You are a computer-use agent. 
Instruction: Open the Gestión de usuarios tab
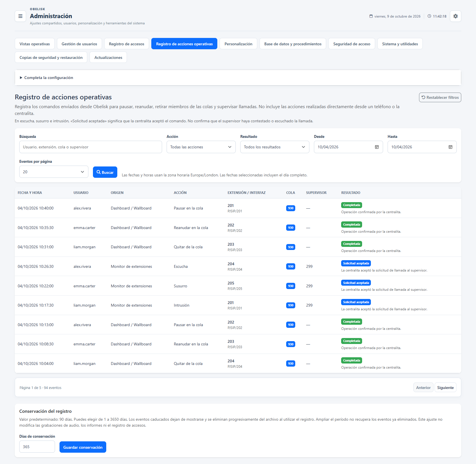click(79, 44)
